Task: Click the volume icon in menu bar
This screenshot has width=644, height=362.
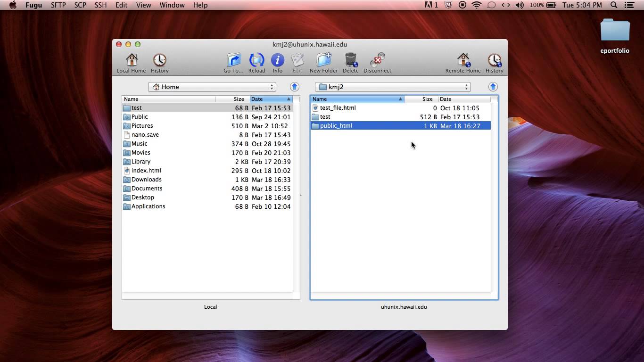Action: coord(520,5)
